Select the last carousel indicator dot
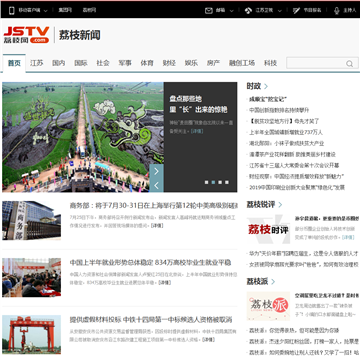360x360 pixels. point(227,182)
